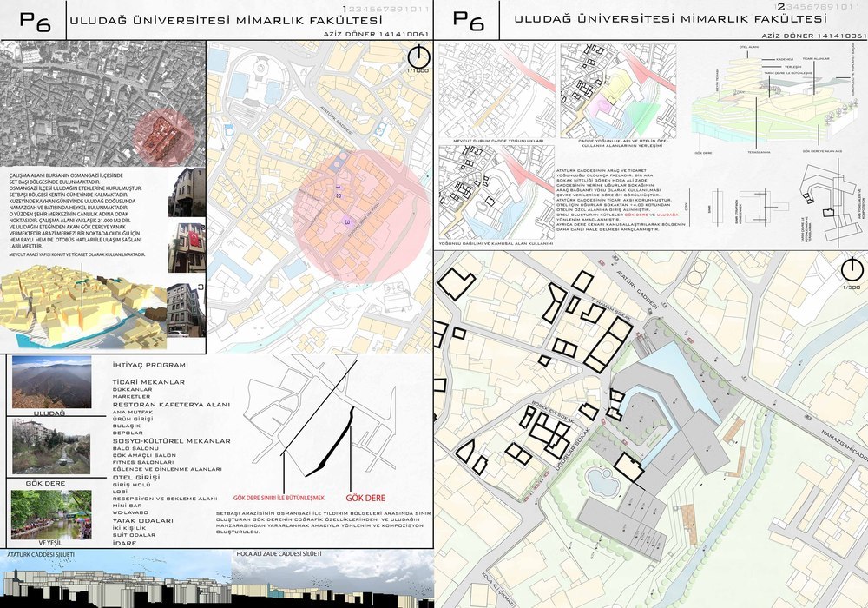Click 'EĞLENCE VE DİNLENME ALANLARI'

[x=168, y=469]
